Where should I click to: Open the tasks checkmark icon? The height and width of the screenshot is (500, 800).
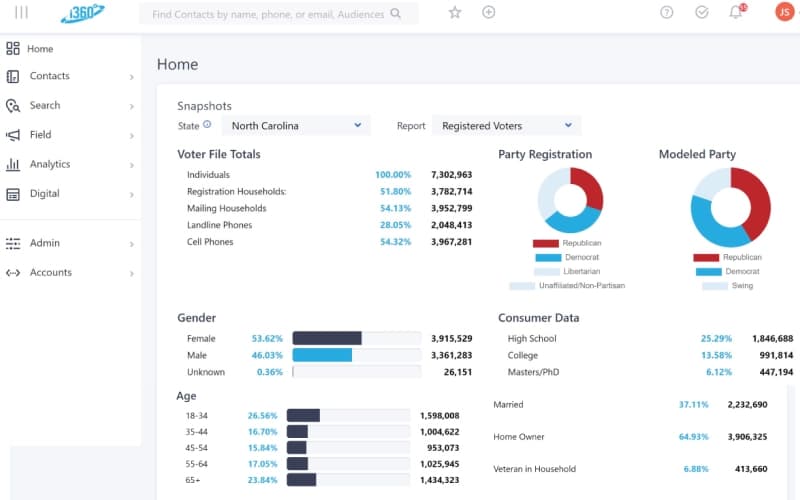[x=702, y=12]
